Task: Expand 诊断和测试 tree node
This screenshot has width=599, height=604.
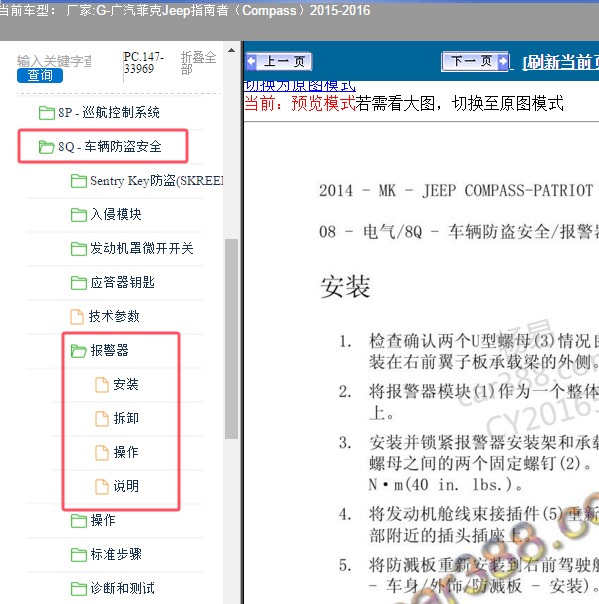Action: pos(122,588)
